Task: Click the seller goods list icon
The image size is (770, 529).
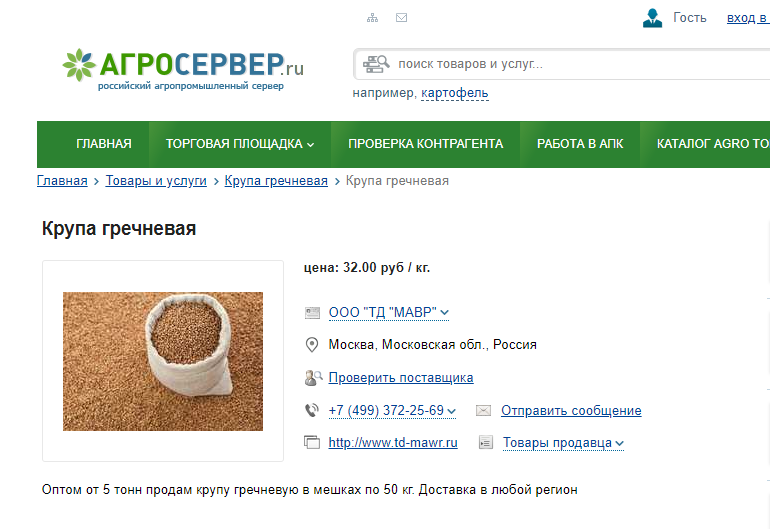Action: pos(486,443)
